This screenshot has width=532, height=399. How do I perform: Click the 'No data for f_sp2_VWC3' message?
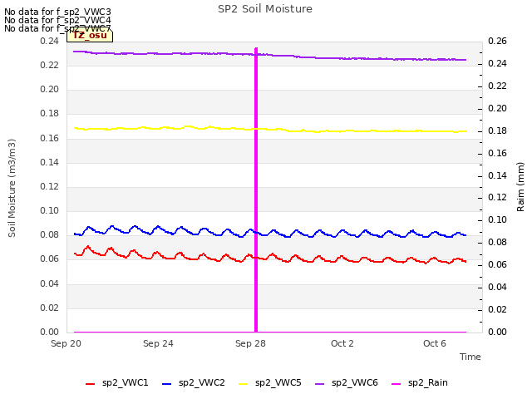click(57, 12)
